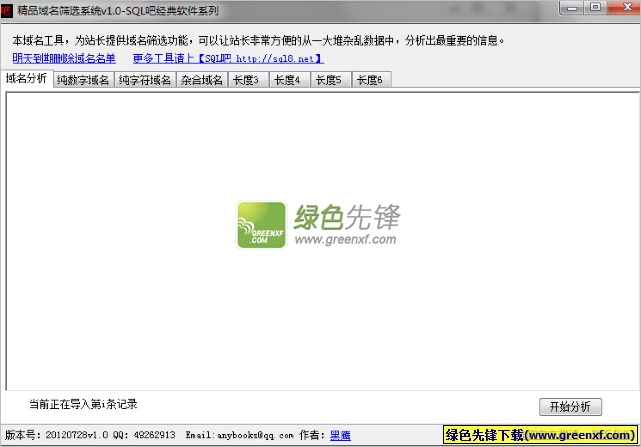Screen dimensions: 641x447
Task: Click the red application icon in title bar
Action: 7,10
